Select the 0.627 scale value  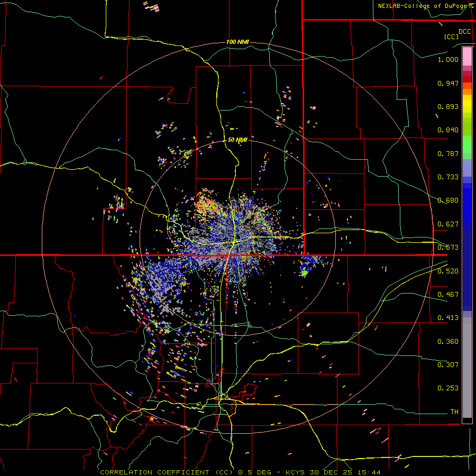448,224
